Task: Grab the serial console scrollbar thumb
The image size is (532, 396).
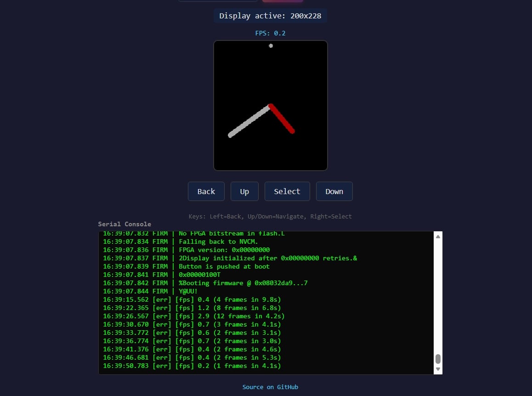Action: [437, 359]
